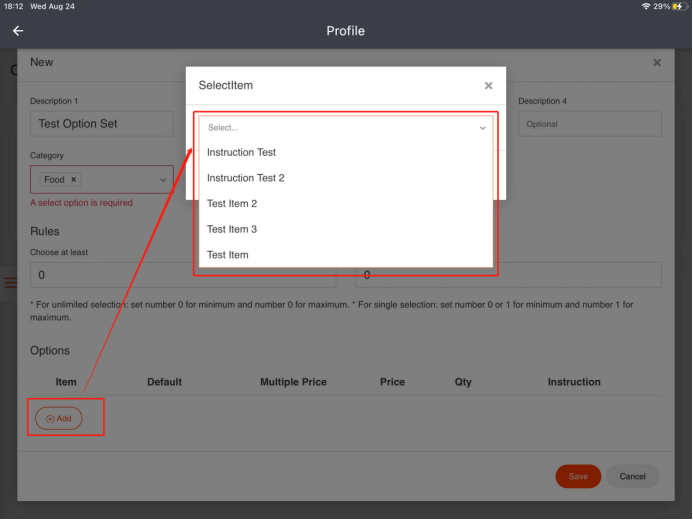
Task: Focus the Description 1 text field
Action: [x=102, y=124]
